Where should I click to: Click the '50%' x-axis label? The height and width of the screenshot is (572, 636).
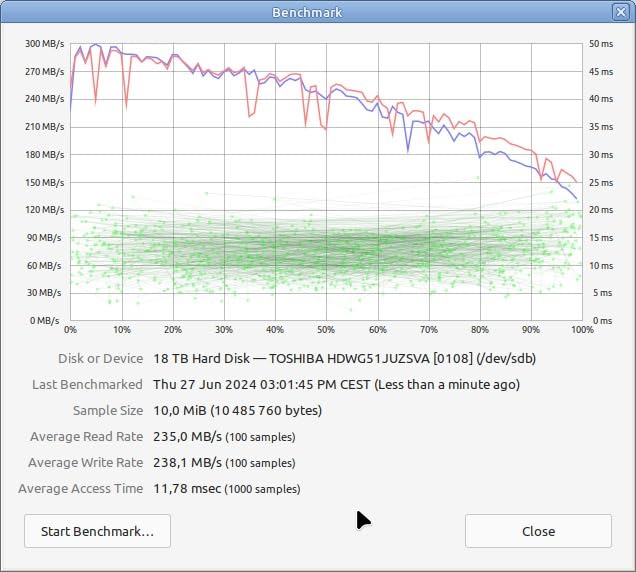pyautogui.click(x=326, y=330)
